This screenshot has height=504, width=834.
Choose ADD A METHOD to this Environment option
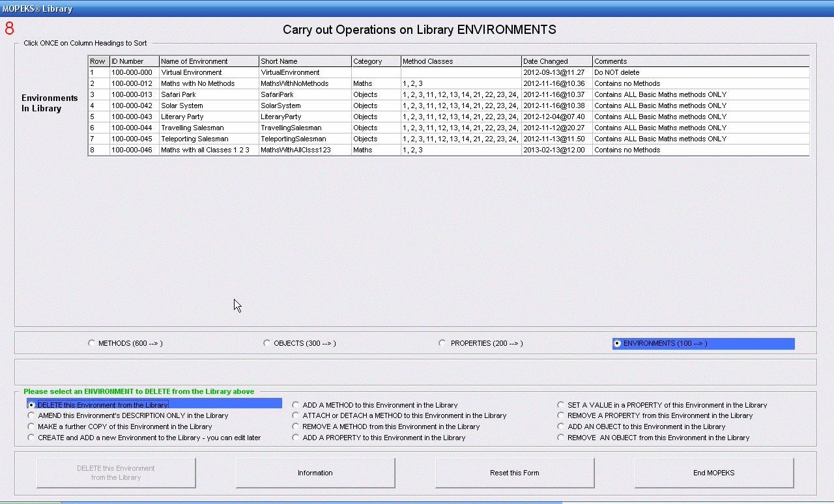296,405
